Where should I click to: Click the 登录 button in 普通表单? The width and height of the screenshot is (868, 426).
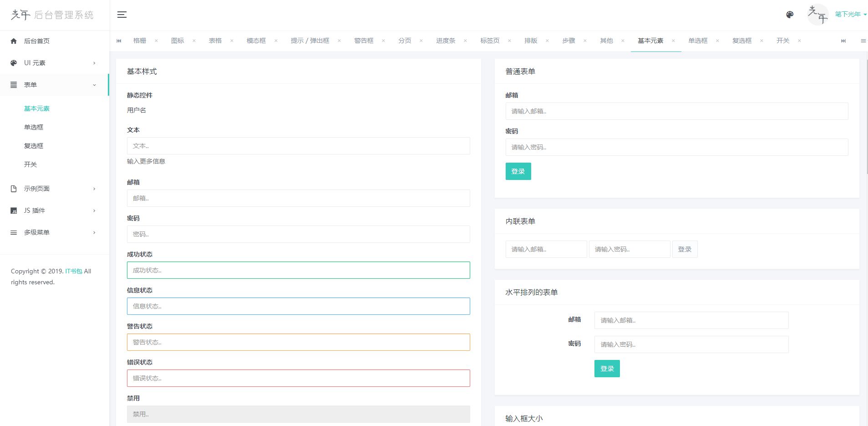pyautogui.click(x=518, y=171)
